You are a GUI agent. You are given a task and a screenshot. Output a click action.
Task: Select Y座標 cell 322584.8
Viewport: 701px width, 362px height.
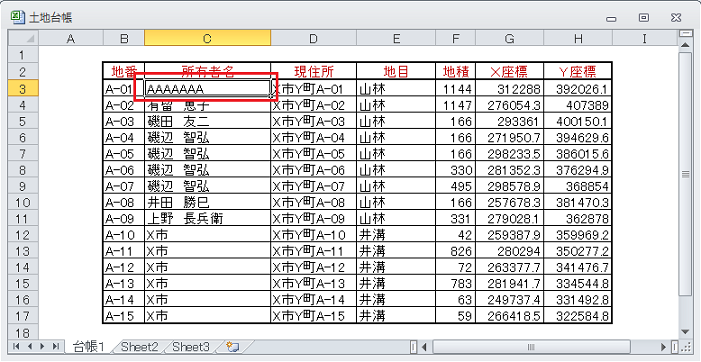[578, 316]
